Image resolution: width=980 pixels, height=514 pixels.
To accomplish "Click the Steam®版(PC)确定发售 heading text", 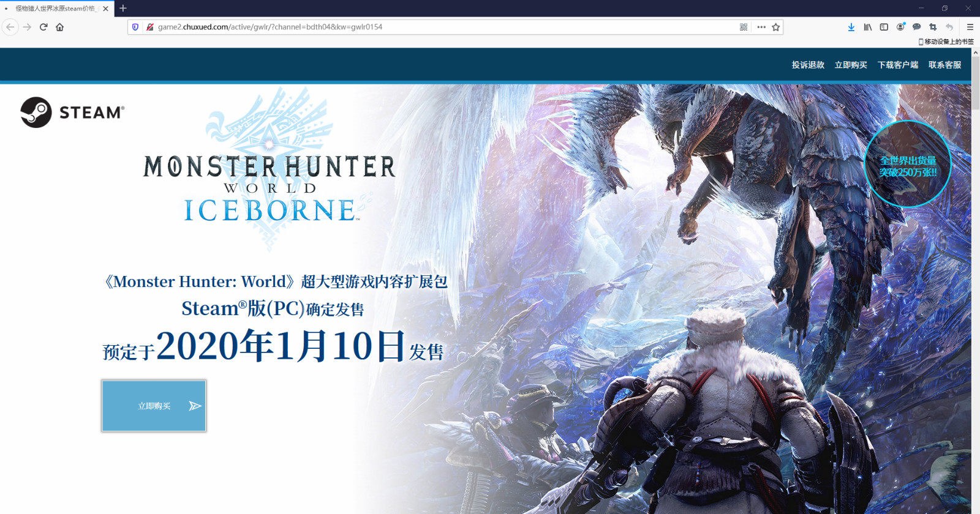I will 273,308.
